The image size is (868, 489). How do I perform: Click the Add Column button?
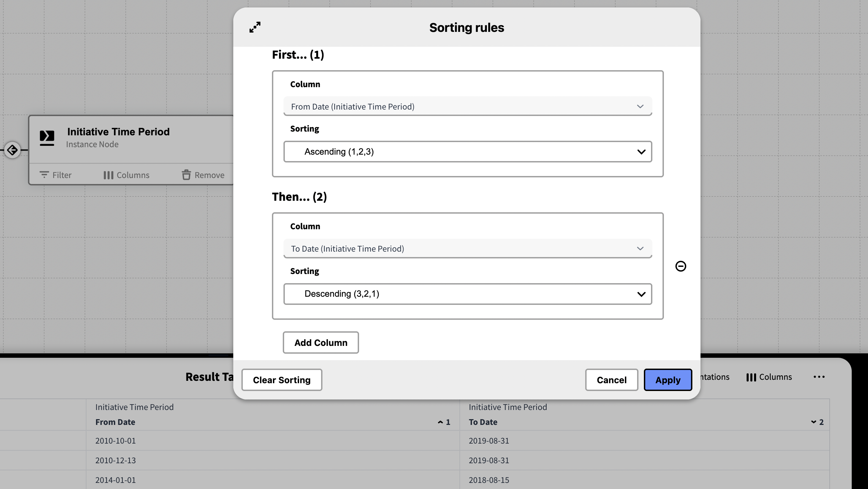[320, 343]
